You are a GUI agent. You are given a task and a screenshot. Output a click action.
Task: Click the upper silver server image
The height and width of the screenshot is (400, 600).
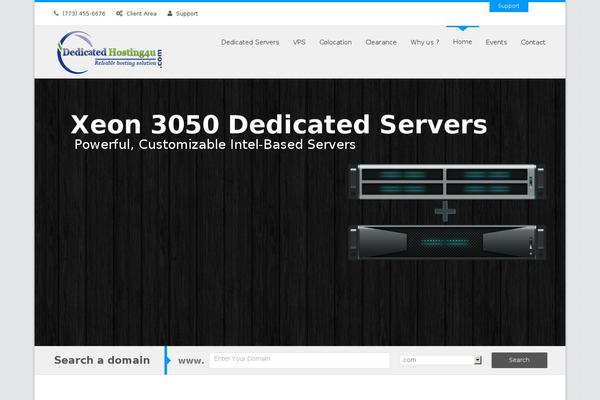pos(447,181)
